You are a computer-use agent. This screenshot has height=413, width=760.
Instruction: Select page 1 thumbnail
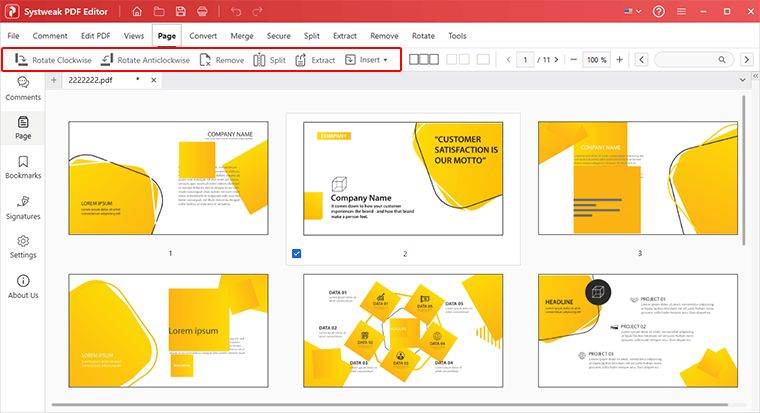point(168,178)
